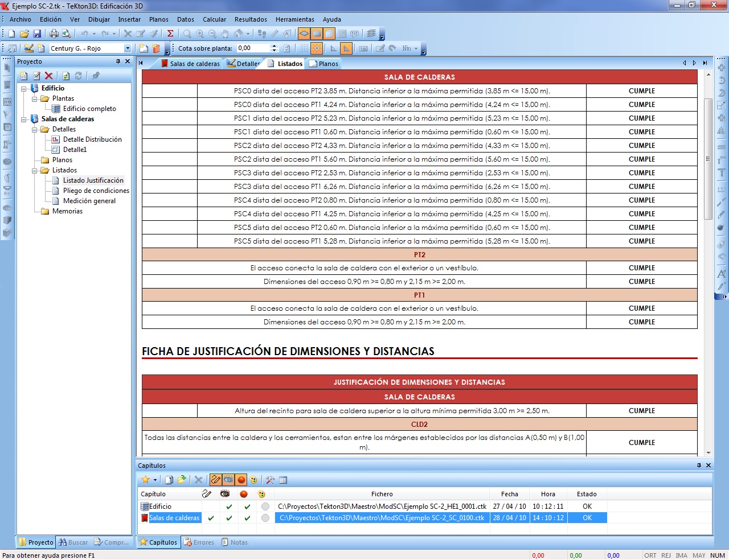
Task: Click the tools wrench icon in Capítulos toolbar
Action: 271,480
